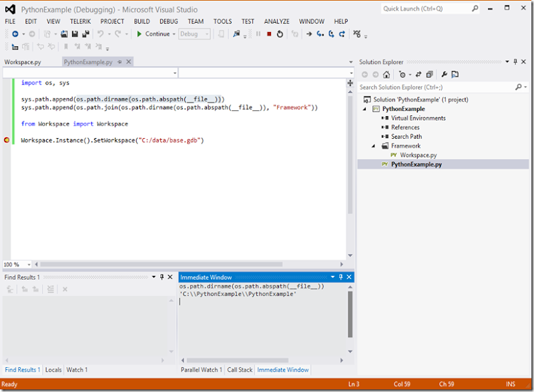Toggle the breakpoint on SetWorkspace line
534x392 pixels.
[x=7, y=140]
